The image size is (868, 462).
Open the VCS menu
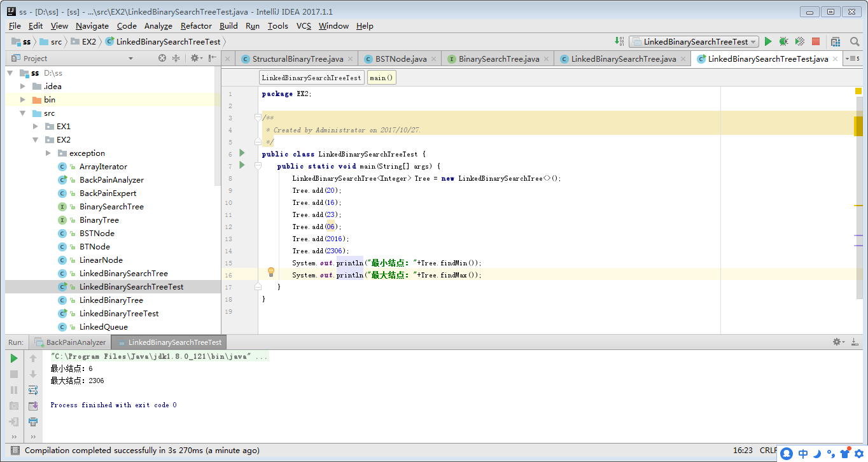[304, 25]
